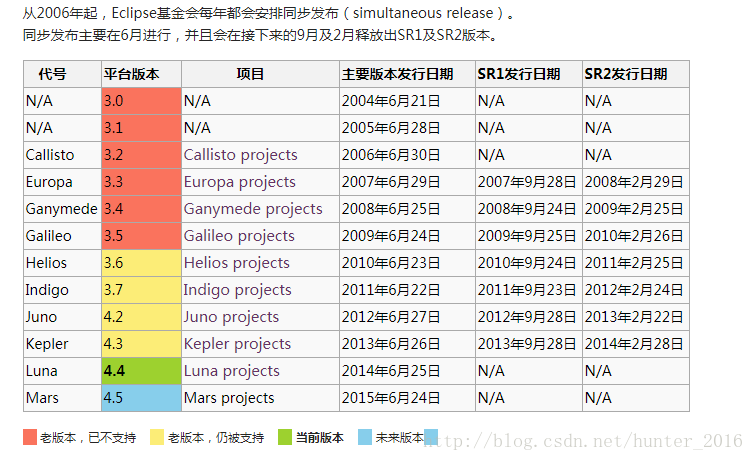Click the SR1 date 2011年9月23日
The image size is (754, 461).
(x=527, y=289)
